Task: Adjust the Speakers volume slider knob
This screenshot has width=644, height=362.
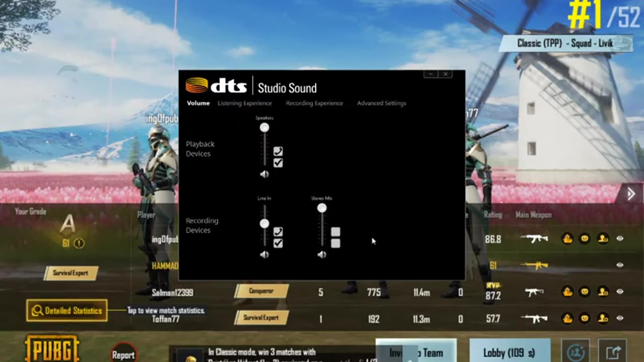Action: point(265,128)
